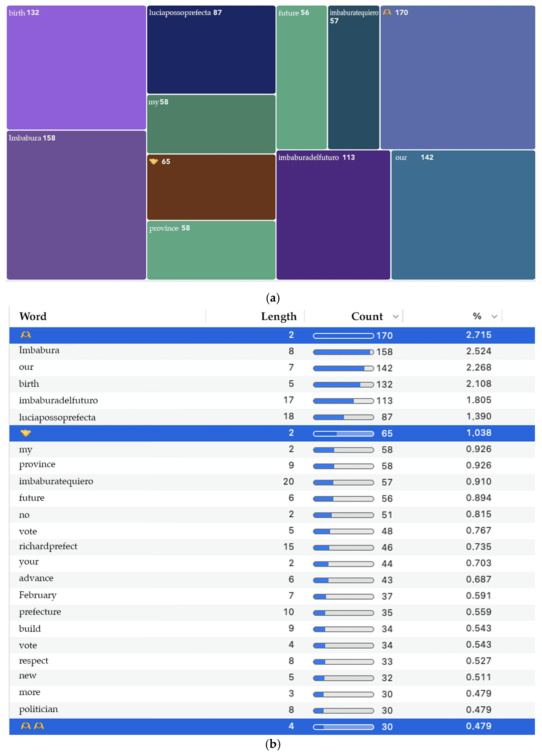Click the Length column header

(x=279, y=316)
